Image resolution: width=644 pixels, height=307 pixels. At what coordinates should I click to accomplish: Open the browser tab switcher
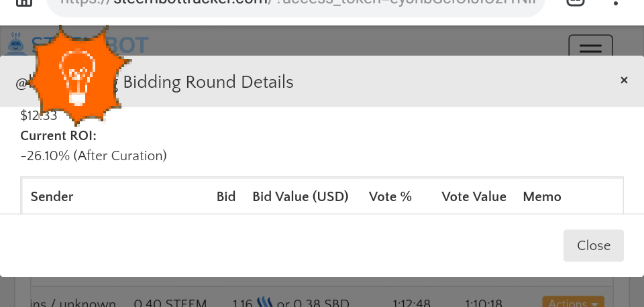tap(576, 2)
